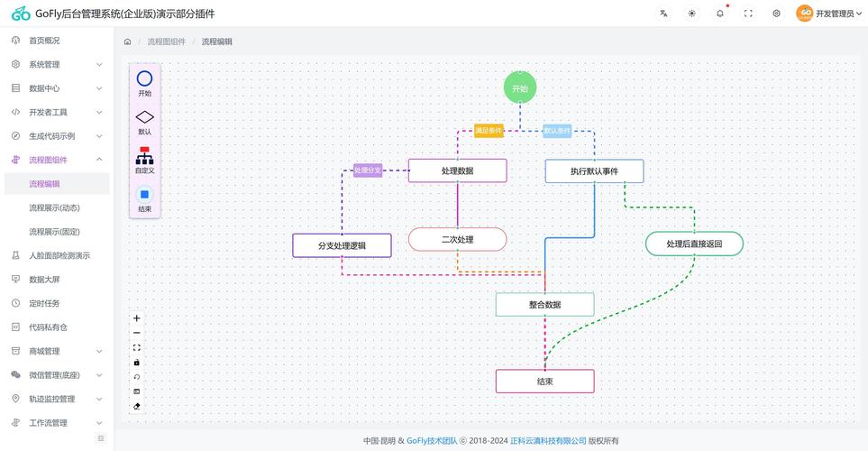This screenshot has width=868, height=451.
Task: Select the 开始 start node shape in palette
Action: (x=144, y=84)
